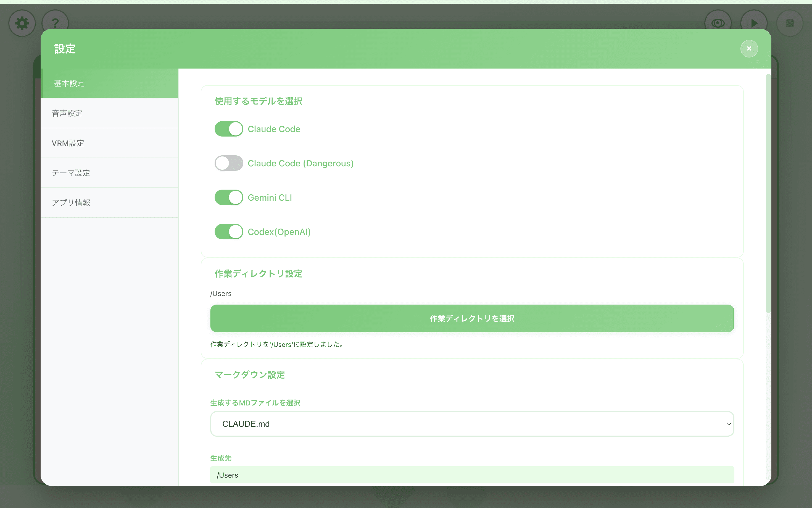Open the アプリ情報 tab
The height and width of the screenshot is (508, 812).
click(109, 203)
